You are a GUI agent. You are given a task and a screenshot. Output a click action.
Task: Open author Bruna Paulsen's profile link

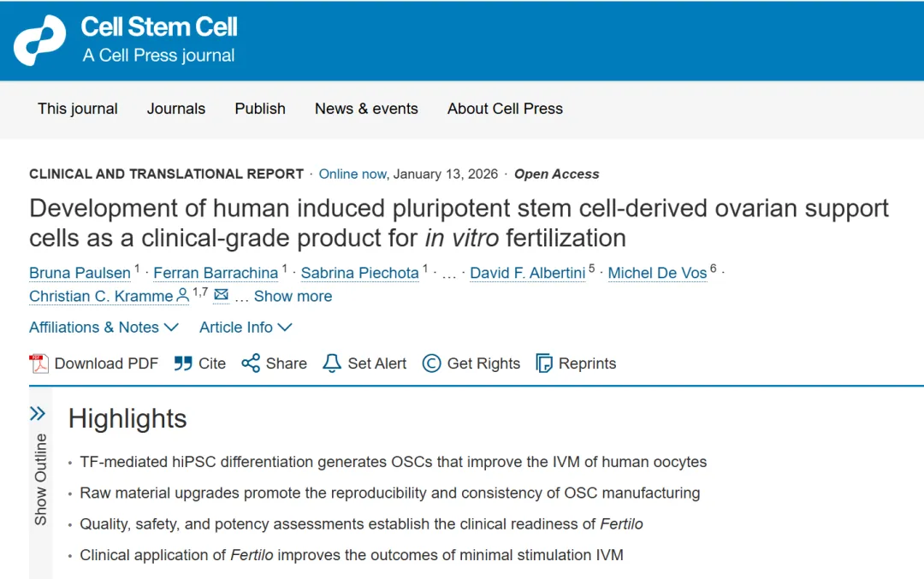[80, 273]
